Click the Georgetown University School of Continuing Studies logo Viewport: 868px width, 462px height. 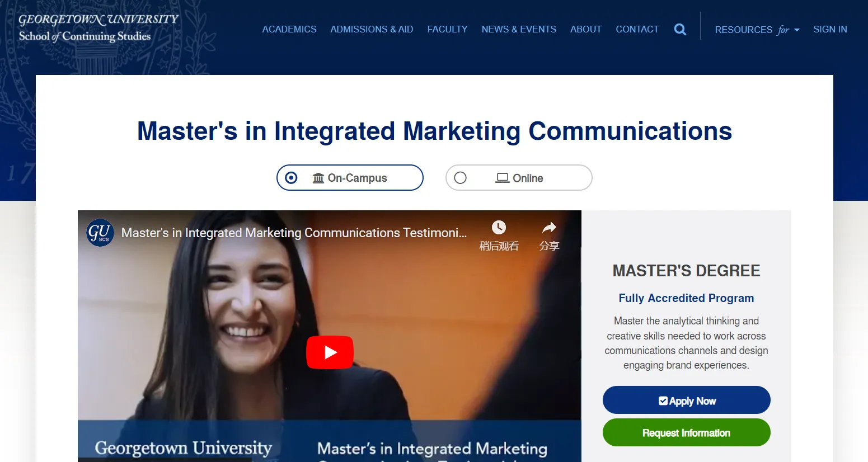coord(98,28)
